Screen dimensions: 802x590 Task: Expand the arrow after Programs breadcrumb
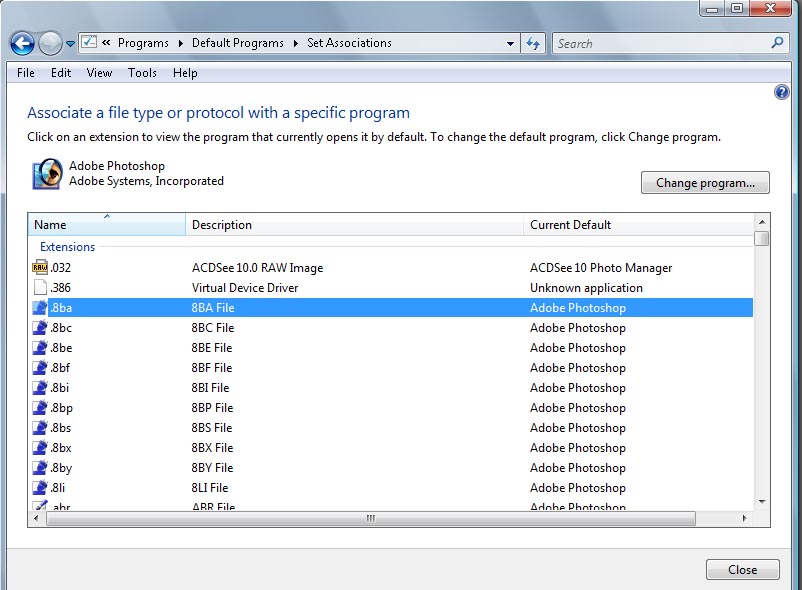pyautogui.click(x=181, y=43)
